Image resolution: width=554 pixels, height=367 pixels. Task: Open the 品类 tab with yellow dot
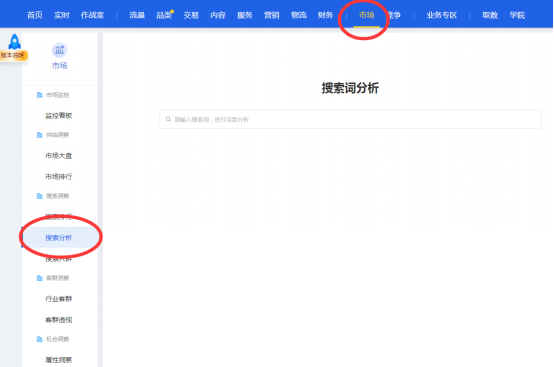pos(164,15)
